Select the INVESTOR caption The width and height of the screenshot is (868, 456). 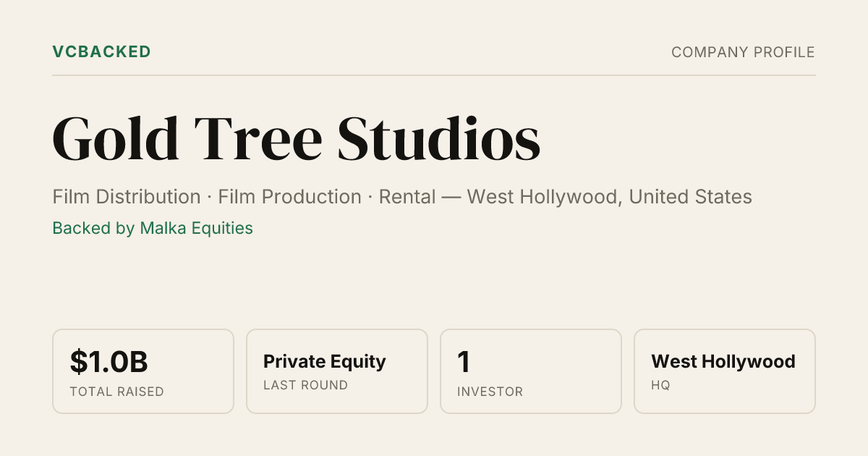490,392
